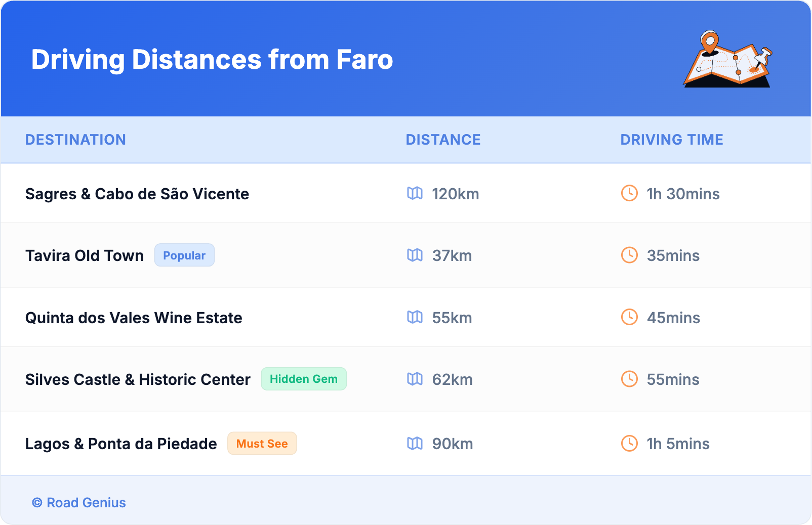812x525 pixels.
Task: Click the map icon beside 55km
Action: (415, 317)
